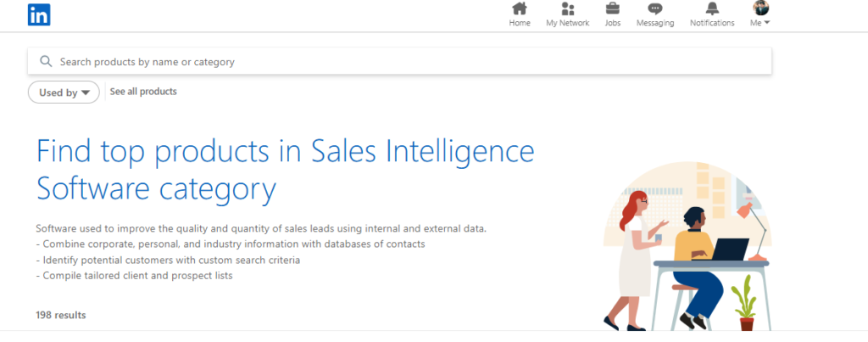The height and width of the screenshot is (342, 868).
Task: Go to Jobs briefcase icon
Action: coord(612,8)
